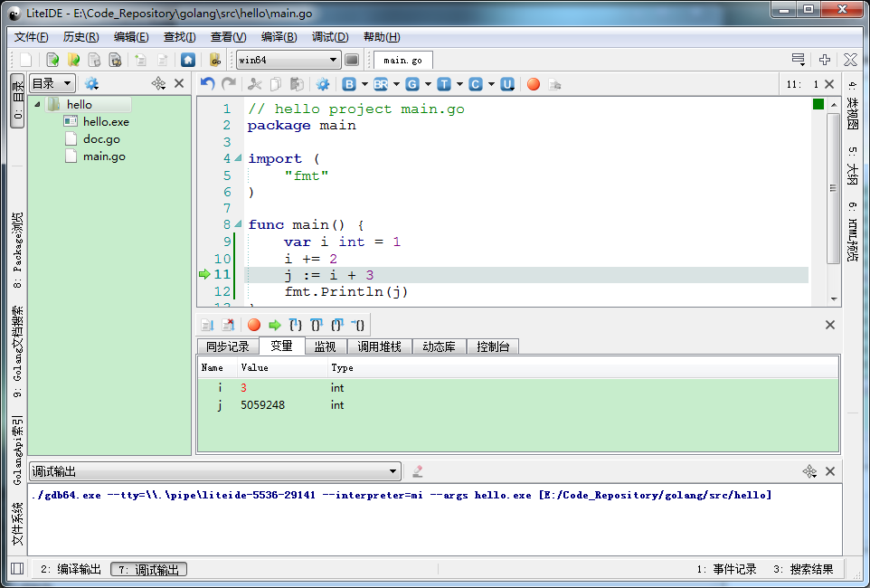Click the Run to Line arrow braces icon
Screen dimensions: 870x588
point(358,325)
